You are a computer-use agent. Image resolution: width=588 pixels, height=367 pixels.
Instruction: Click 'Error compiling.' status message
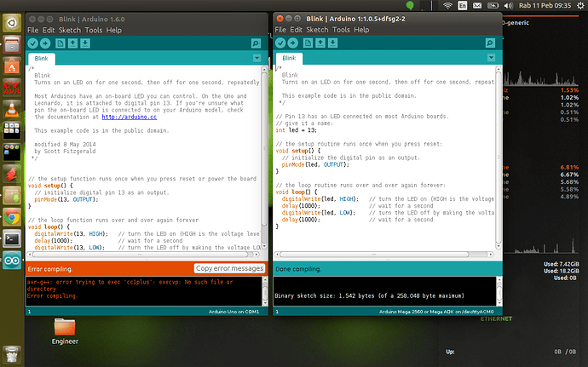coord(50,269)
